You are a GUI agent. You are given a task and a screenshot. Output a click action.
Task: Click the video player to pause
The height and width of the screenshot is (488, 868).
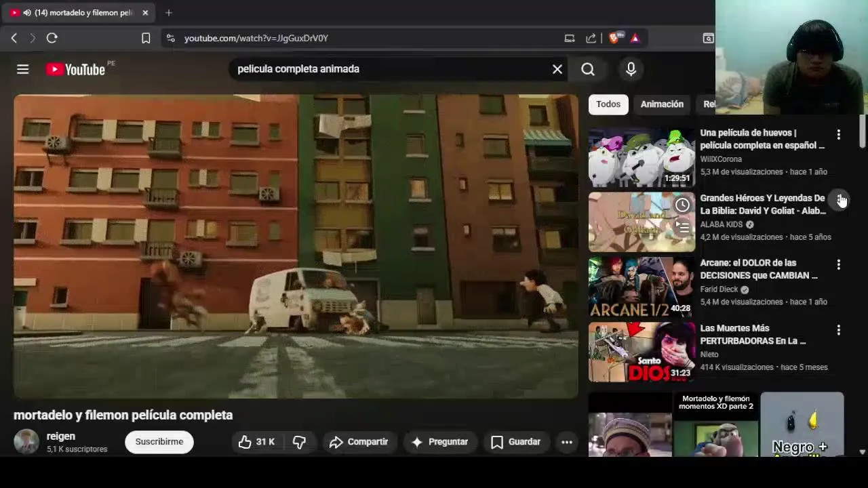click(296, 246)
